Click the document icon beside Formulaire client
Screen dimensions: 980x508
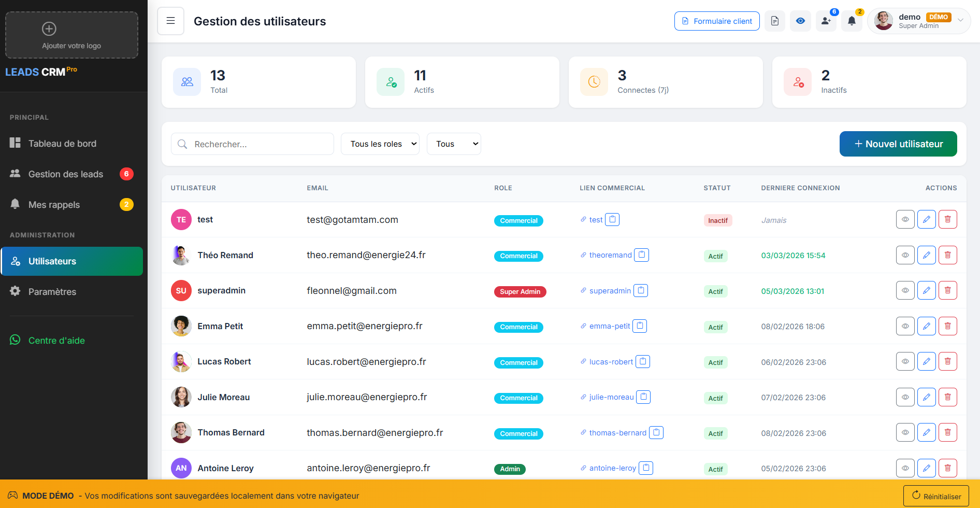click(x=774, y=21)
